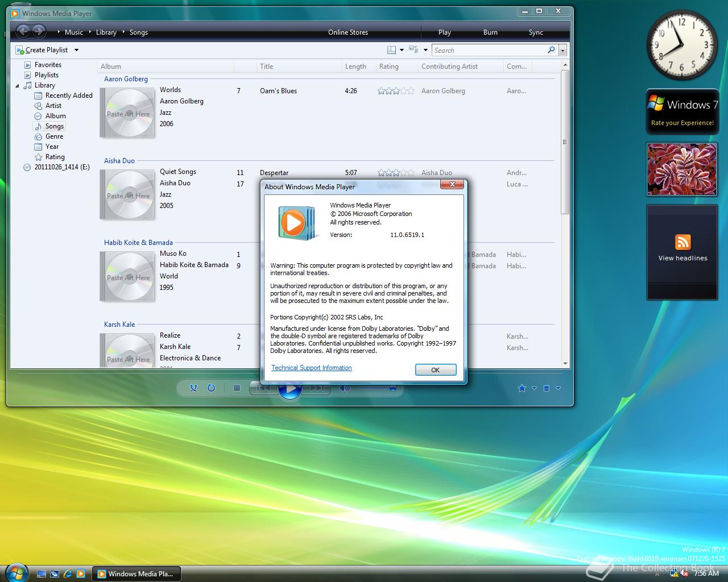This screenshot has height=582, width=728.
Task: Open the Recently Added library view
Action: (68, 95)
